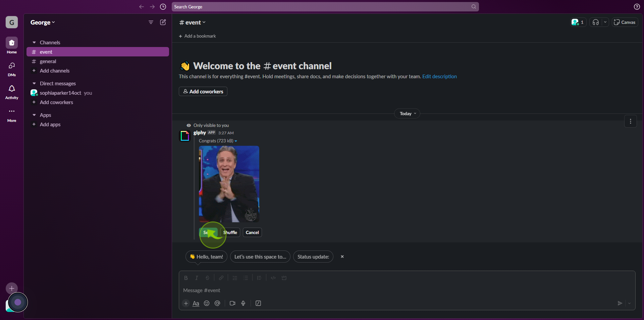Open slash command shortcuts icon

click(258, 303)
